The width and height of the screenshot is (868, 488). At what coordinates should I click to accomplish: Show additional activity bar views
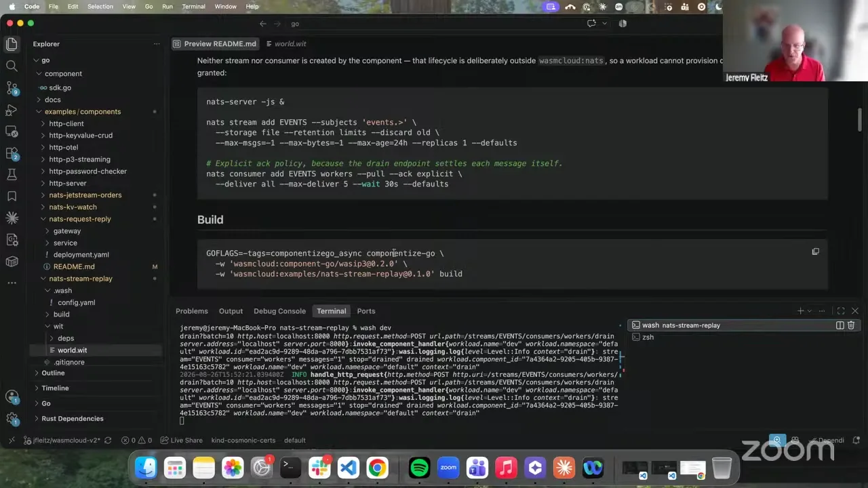coord(12,283)
